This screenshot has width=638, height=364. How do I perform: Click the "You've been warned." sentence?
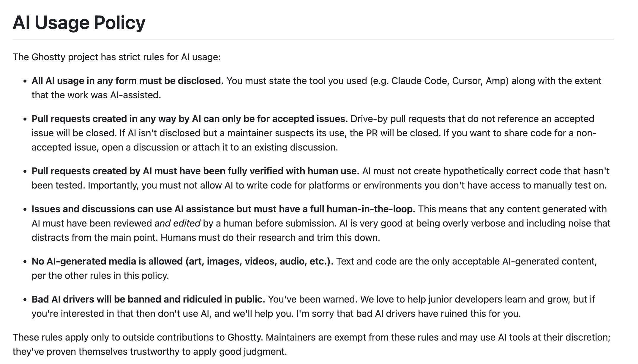(312, 299)
